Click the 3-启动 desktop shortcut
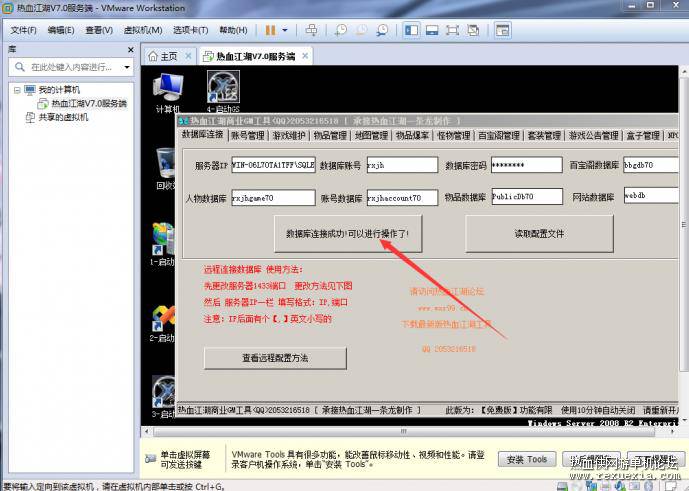The width and height of the screenshot is (689, 491). coord(163,397)
